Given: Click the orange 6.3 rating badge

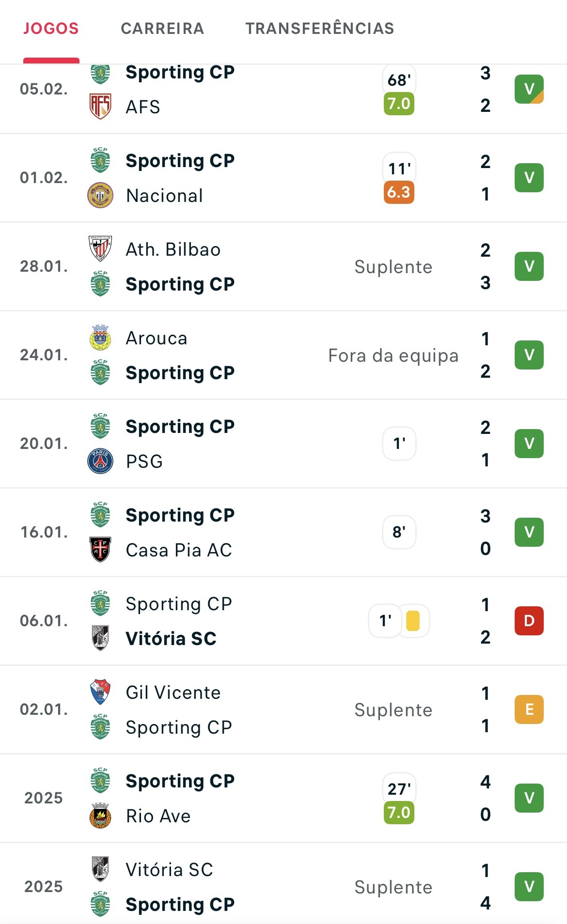Looking at the screenshot, I should [399, 192].
